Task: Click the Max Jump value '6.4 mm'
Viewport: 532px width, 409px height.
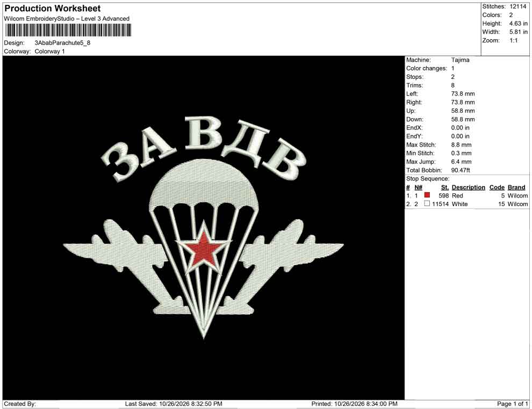Action: pos(461,162)
